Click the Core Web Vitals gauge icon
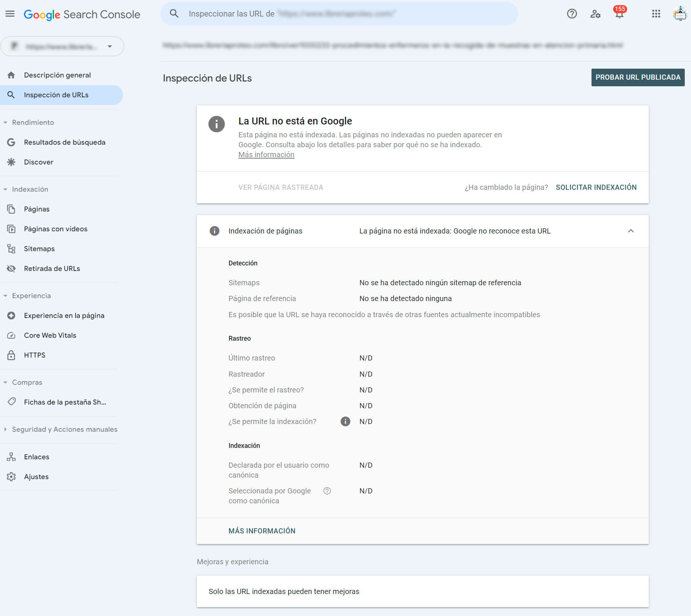Image resolution: width=691 pixels, height=616 pixels. (11, 335)
